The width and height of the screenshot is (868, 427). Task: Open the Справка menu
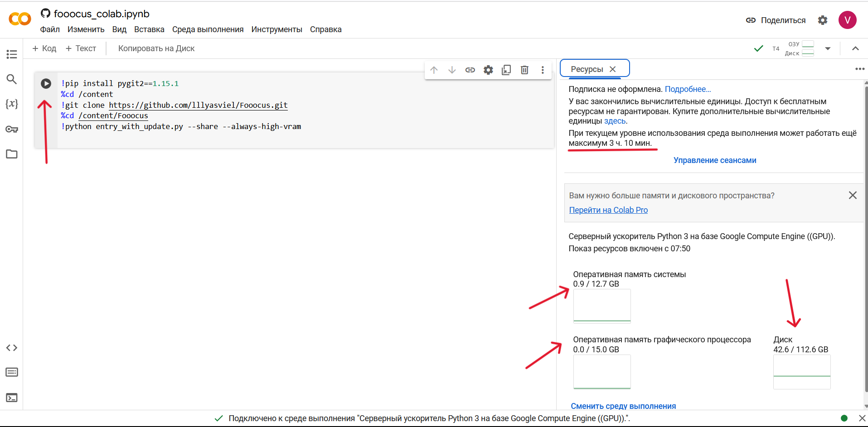click(x=326, y=29)
